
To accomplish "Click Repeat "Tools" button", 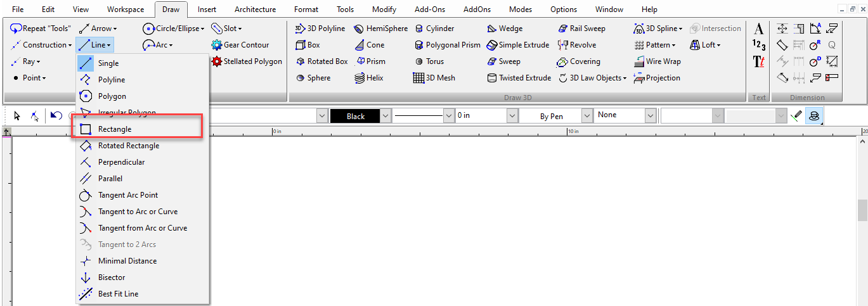I will 41,29.
